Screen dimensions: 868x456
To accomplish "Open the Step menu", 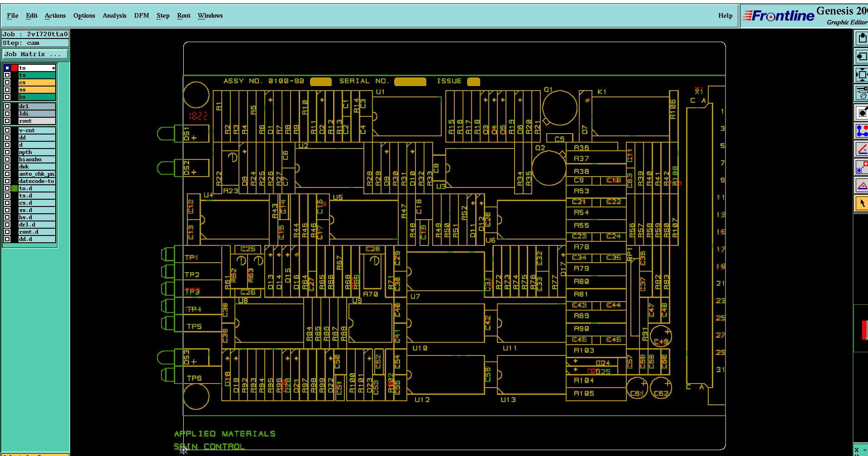I will 163,15.
